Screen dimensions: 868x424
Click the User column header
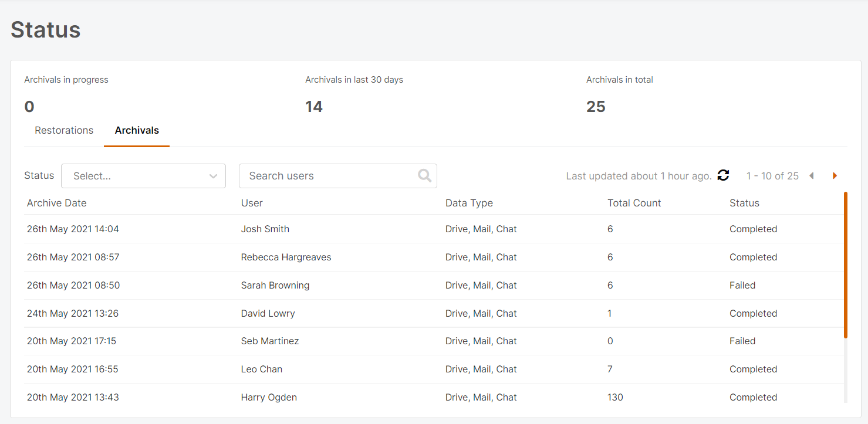252,203
